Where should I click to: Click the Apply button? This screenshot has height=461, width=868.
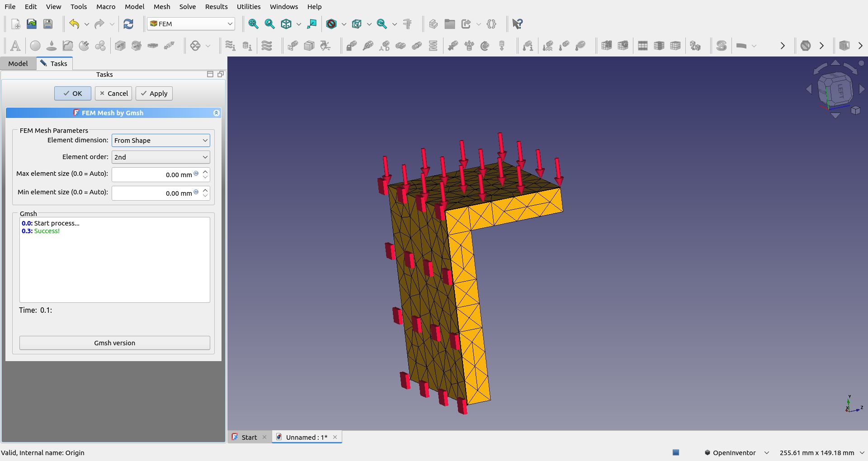(x=154, y=94)
